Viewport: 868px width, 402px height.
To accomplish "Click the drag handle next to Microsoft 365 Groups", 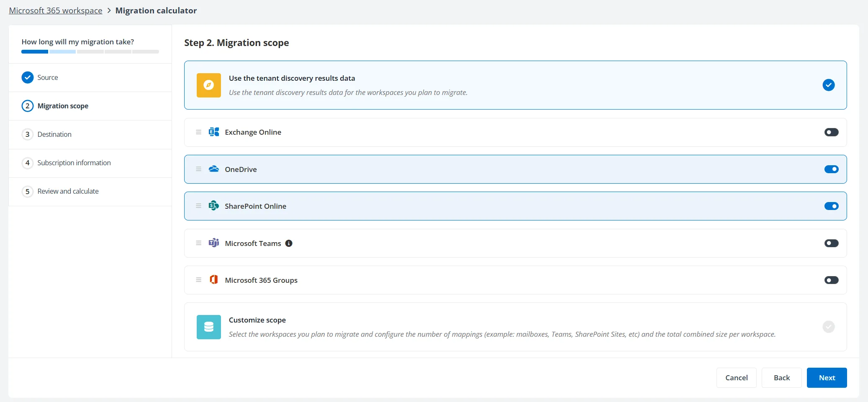I will (x=198, y=280).
